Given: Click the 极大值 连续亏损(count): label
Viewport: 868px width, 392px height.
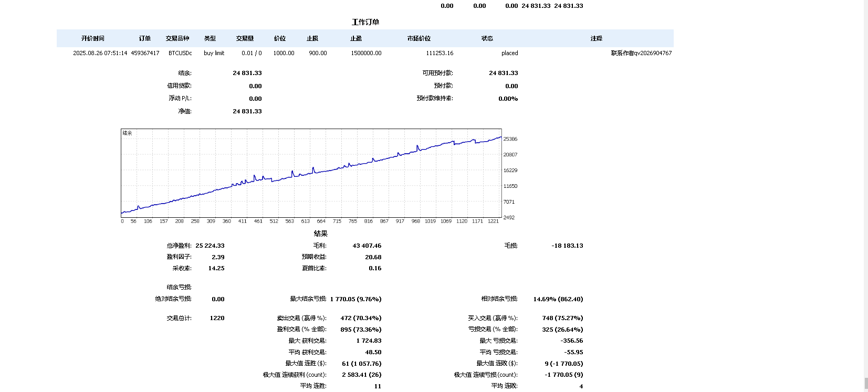Looking at the screenshot, I should (486, 375).
